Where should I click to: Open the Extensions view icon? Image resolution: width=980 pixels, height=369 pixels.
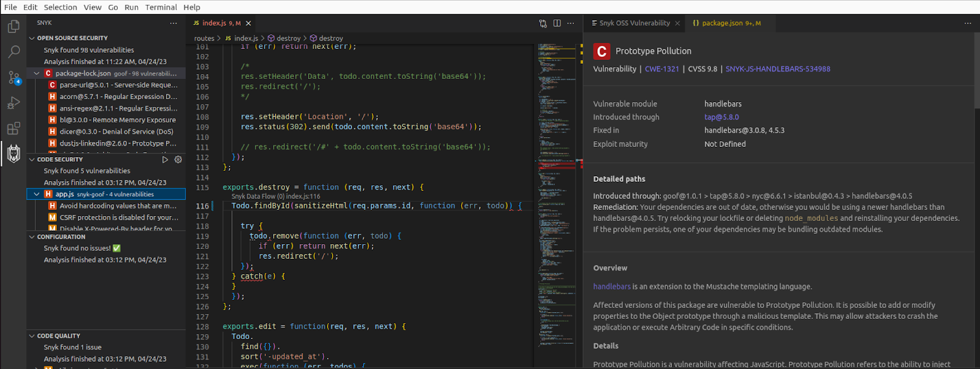pos(13,129)
